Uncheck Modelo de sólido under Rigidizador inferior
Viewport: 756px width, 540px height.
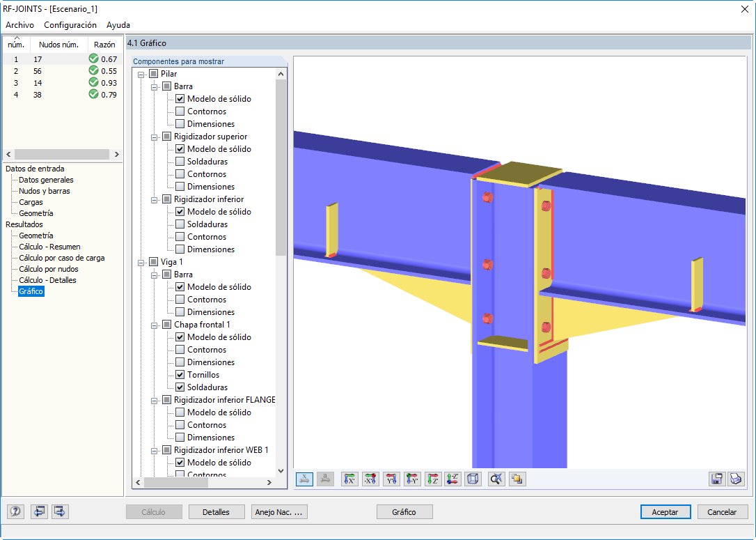(x=180, y=211)
